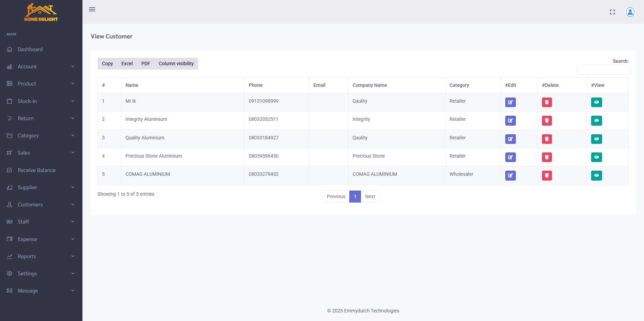
Task: Open the Reports sidebar menu
Action: [x=41, y=256]
